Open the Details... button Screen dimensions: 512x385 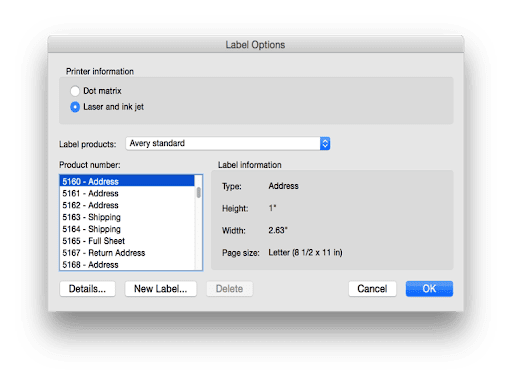88,289
